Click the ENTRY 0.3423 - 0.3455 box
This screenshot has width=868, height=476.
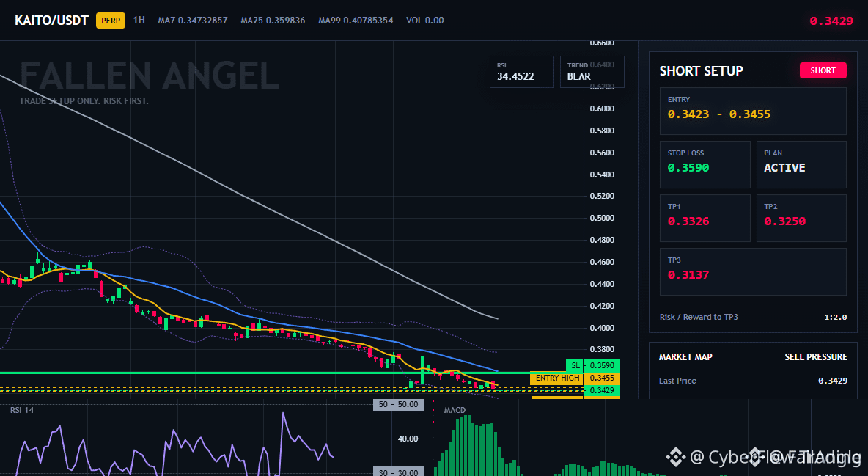(x=753, y=111)
